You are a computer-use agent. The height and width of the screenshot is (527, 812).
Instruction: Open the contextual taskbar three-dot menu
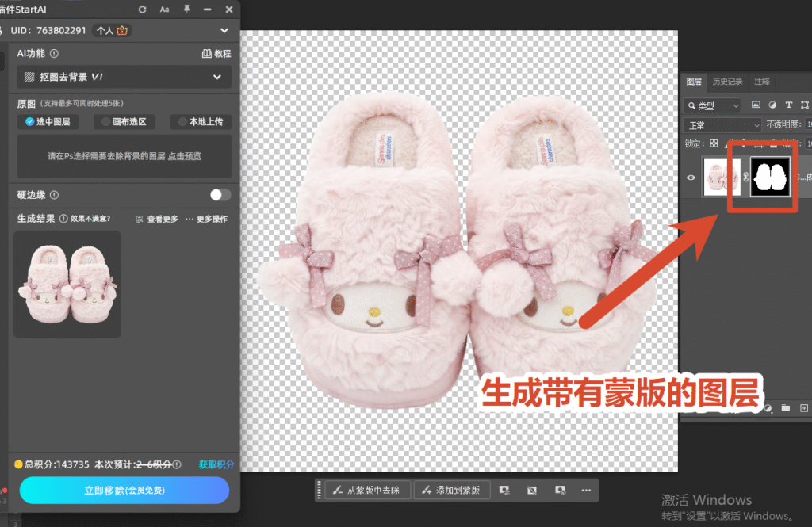[586, 491]
